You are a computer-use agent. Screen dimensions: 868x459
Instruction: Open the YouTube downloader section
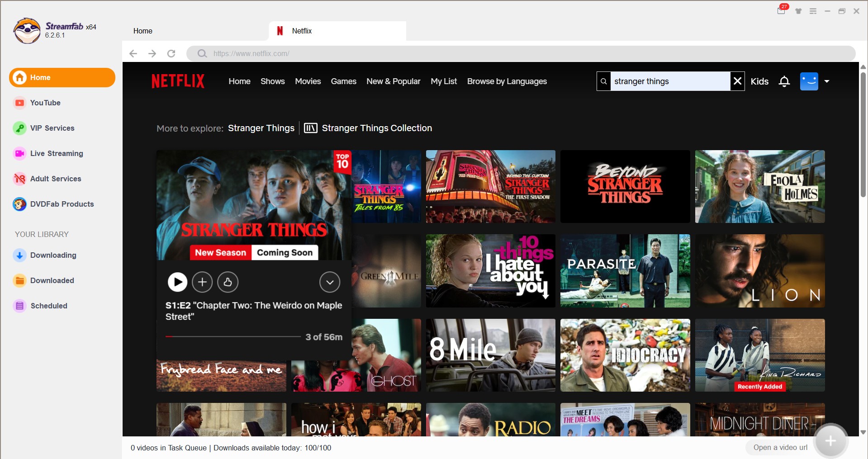coord(45,103)
